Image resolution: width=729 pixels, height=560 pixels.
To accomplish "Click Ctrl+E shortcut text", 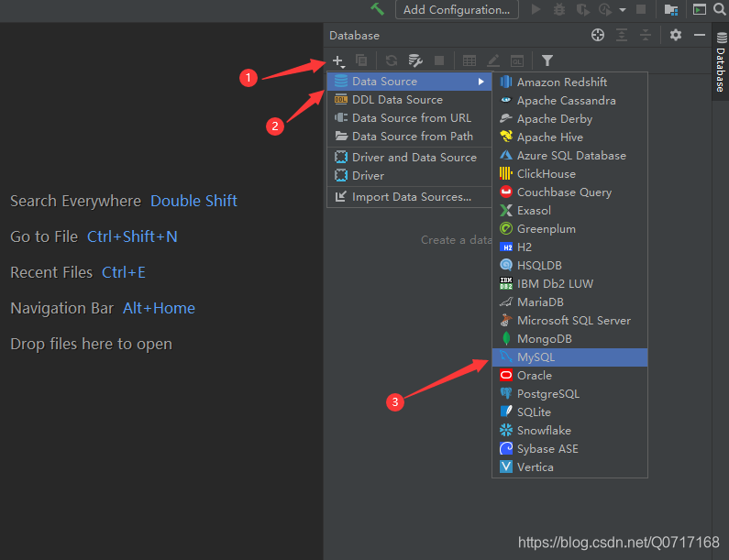I will click(124, 272).
